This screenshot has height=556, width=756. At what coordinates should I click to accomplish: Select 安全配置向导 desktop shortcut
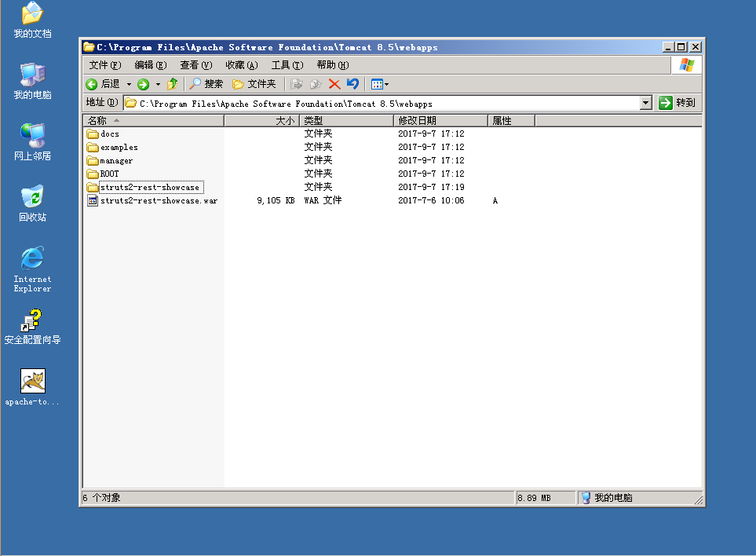tap(32, 327)
